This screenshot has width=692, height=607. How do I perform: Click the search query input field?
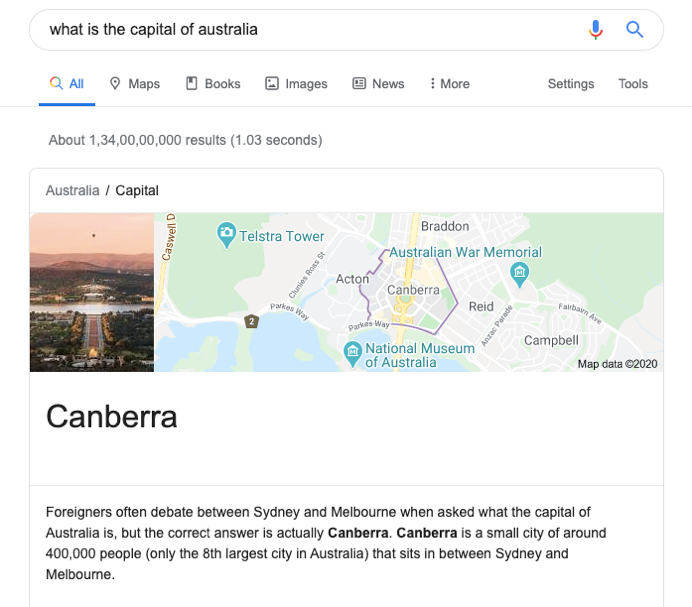[x=300, y=30]
